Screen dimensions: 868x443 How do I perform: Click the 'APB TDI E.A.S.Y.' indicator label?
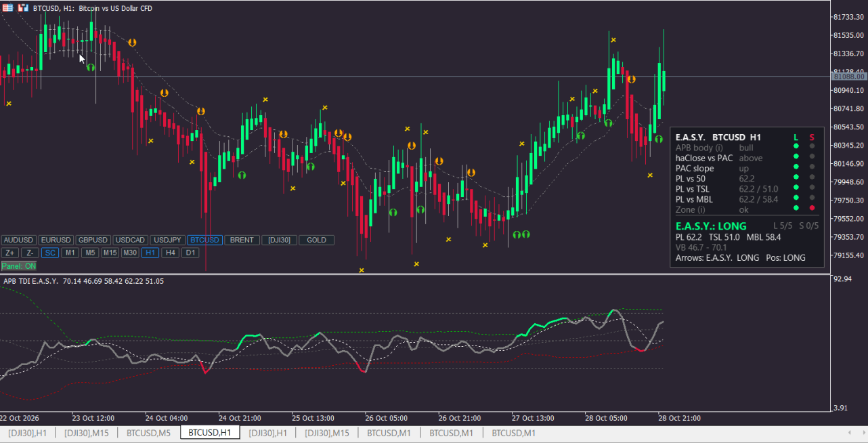click(31, 280)
